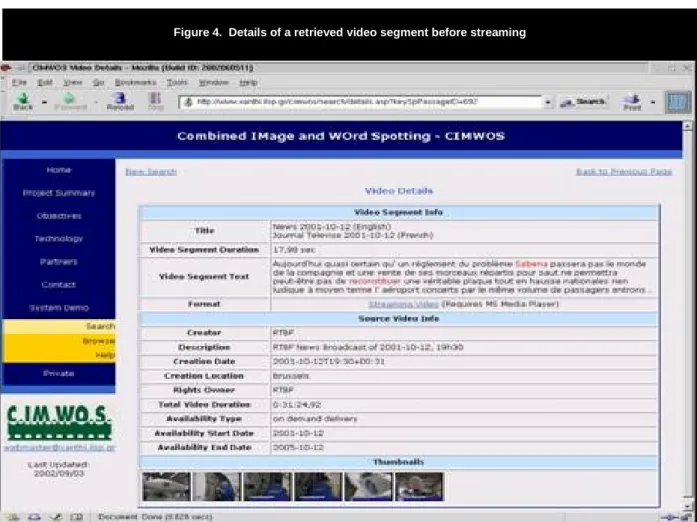Screen dimensions: 697x522
Task: Open the Help menu in menu bar
Action: click(x=248, y=83)
